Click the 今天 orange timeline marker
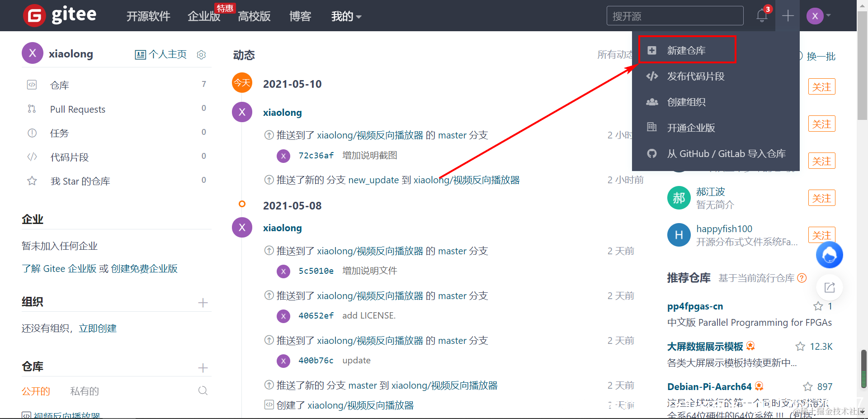 242,82
